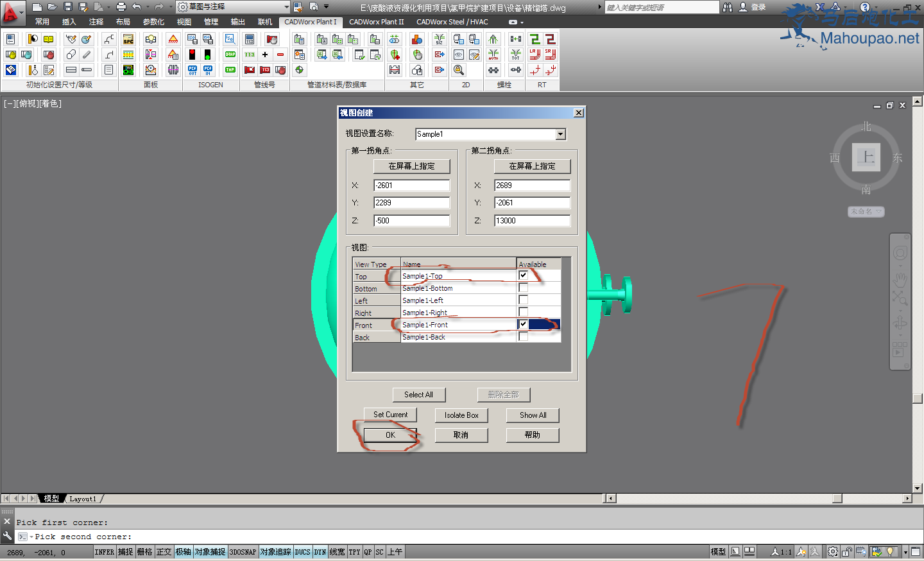This screenshot has height=561, width=924.
Task: Click the TOT bolt icon in 螺栓 group
Action: coord(516,55)
